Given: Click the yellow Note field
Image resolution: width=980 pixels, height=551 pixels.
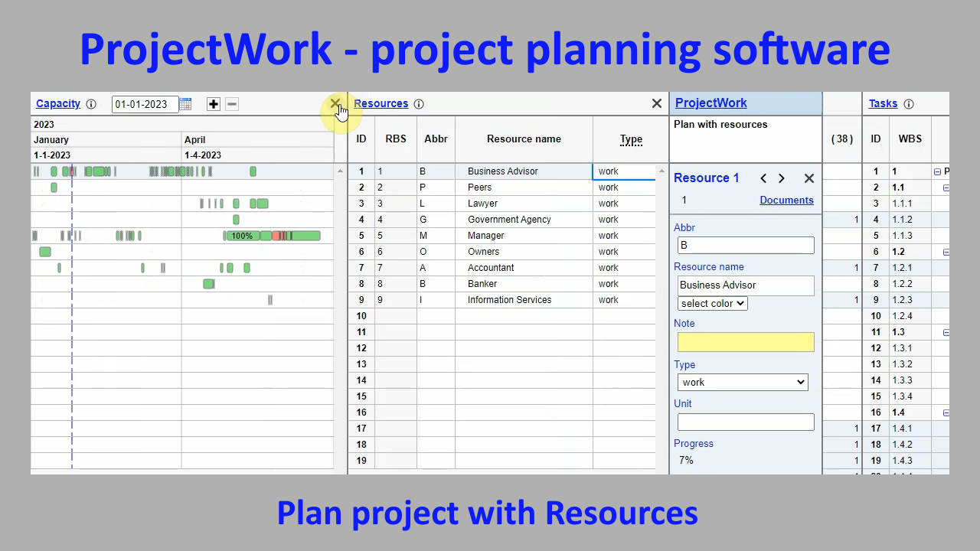Looking at the screenshot, I should coord(746,342).
